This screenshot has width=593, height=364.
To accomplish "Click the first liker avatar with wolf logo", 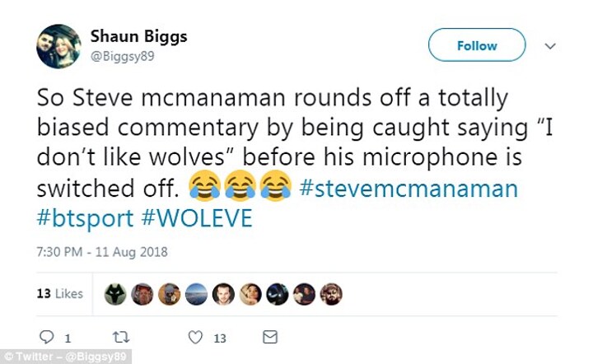I will (115, 294).
